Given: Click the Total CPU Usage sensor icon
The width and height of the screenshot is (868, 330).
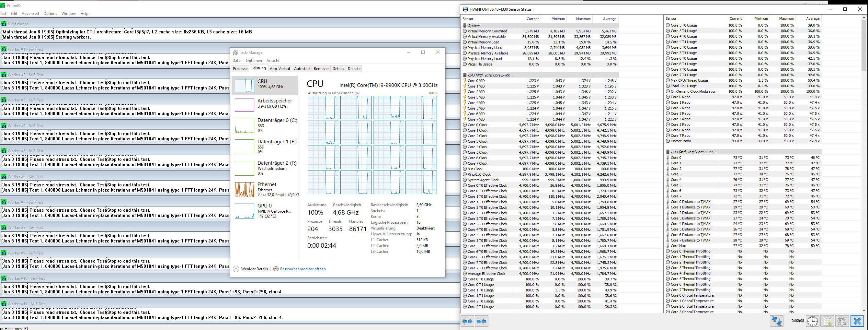Looking at the screenshot, I should tap(668, 86).
